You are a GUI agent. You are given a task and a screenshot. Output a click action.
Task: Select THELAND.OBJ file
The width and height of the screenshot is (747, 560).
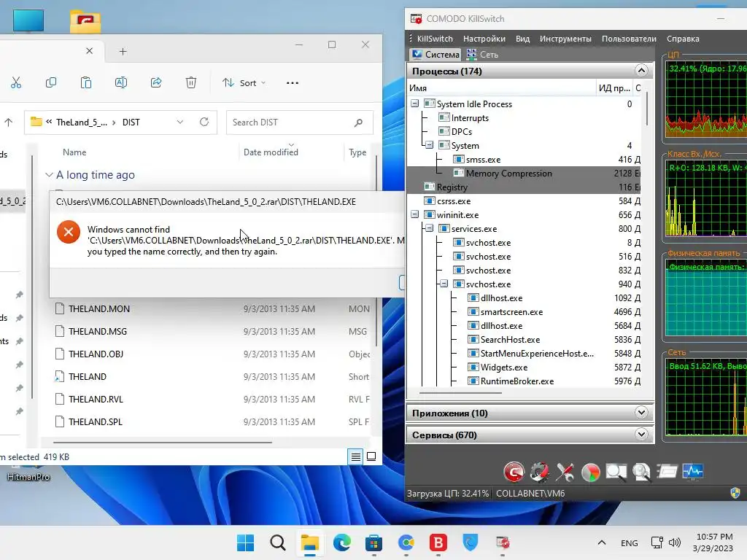(96, 354)
